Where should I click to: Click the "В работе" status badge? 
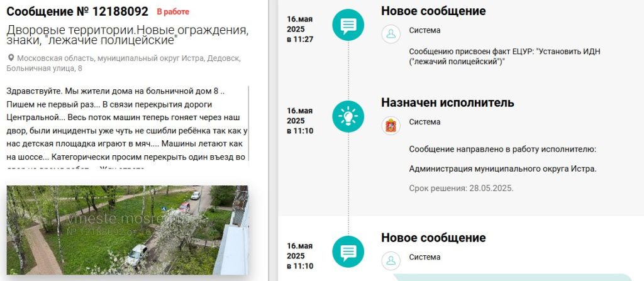[x=172, y=12]
